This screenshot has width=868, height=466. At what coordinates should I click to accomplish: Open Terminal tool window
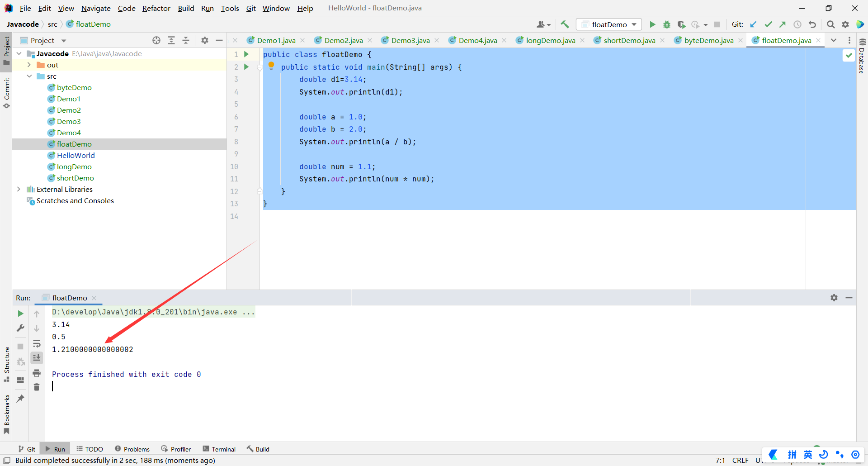[x=219, y=449]
